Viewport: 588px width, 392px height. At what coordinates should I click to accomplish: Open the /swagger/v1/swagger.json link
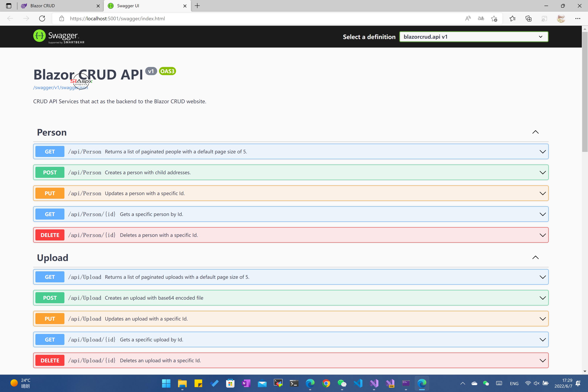60,87
